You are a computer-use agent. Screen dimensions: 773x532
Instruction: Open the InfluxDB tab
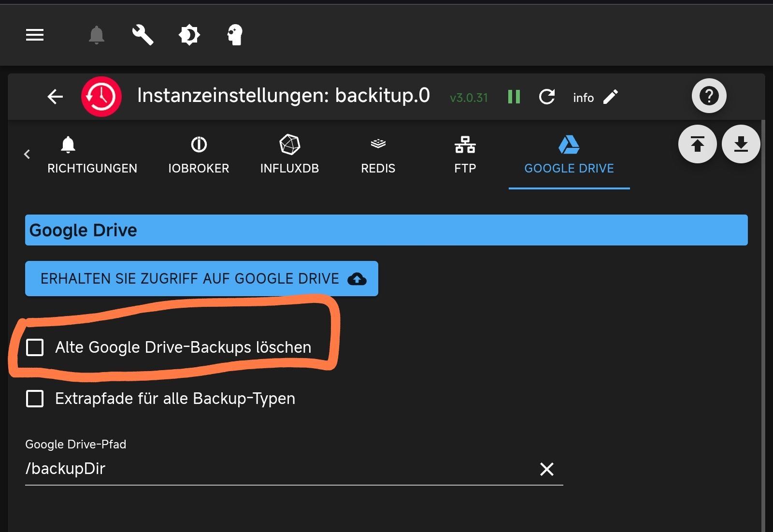click(290, 155)
